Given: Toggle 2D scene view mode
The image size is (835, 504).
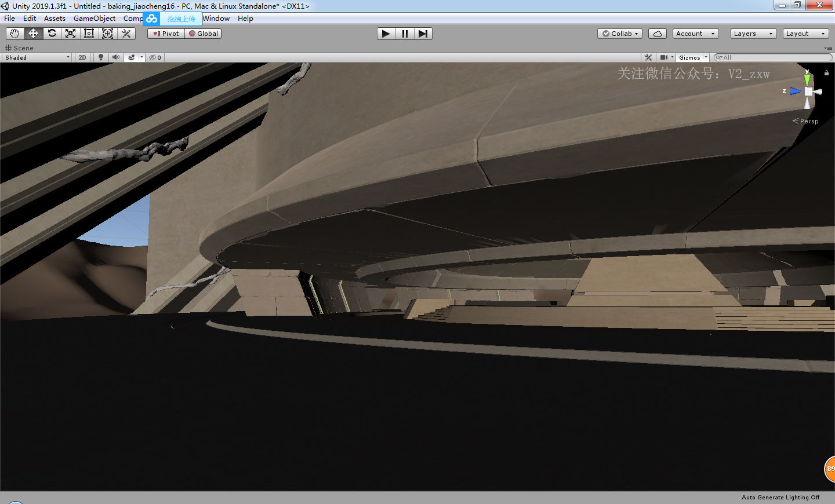Looking at the screenshot, I should (82, 57).
